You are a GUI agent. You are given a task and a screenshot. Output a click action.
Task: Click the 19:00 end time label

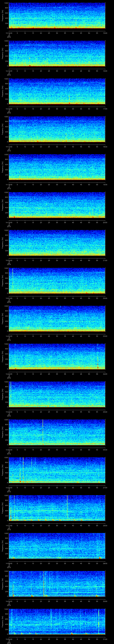(x=105, y=184)
